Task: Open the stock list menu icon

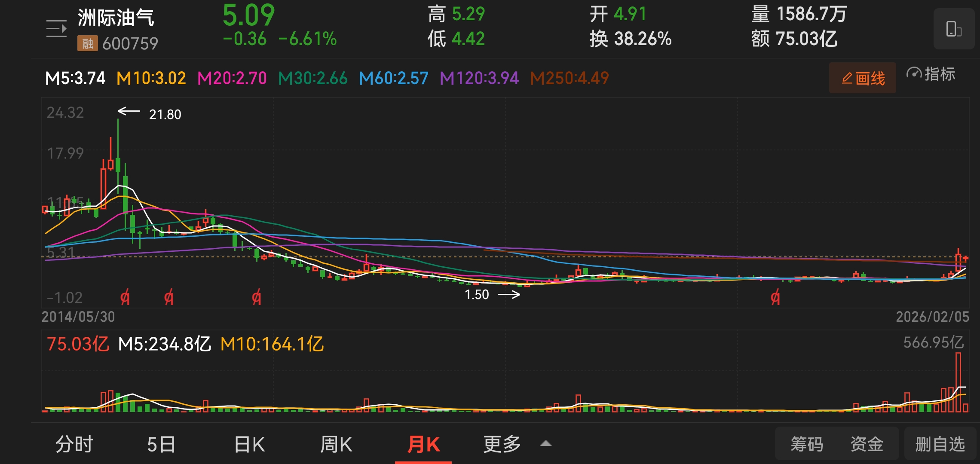Action: point(56,29)
